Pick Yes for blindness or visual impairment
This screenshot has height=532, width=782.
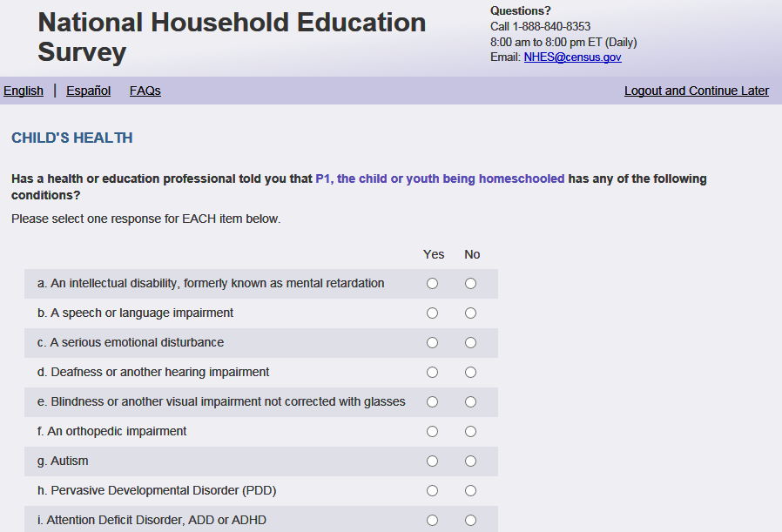pos(433,402)
